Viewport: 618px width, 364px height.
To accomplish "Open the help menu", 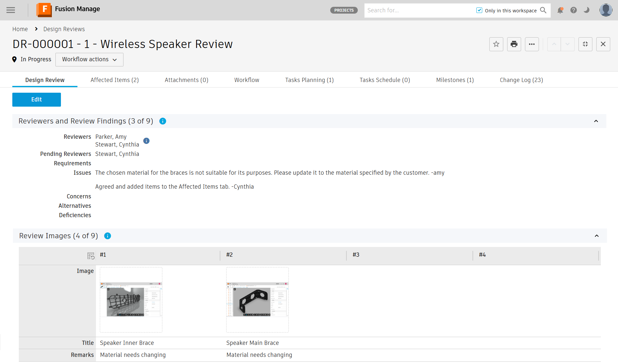I will pyautogui.click(x=573, y=10).
